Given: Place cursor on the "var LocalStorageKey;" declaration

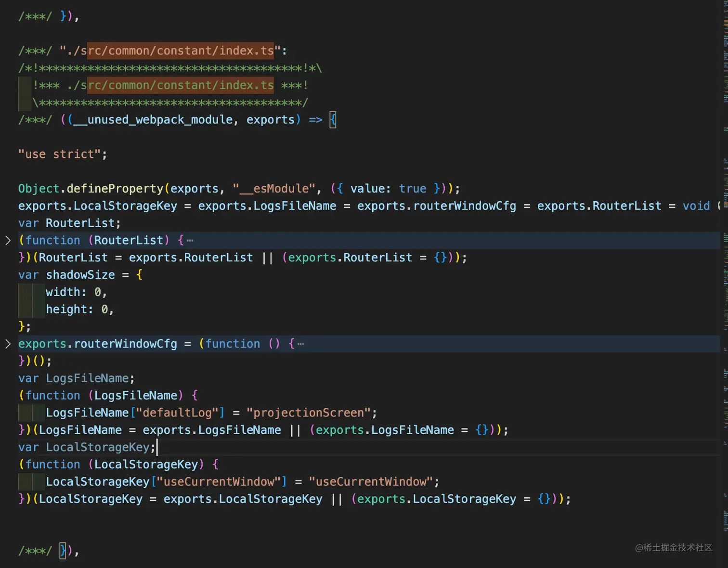Looking at the screenshot, I should pos(87,447).
